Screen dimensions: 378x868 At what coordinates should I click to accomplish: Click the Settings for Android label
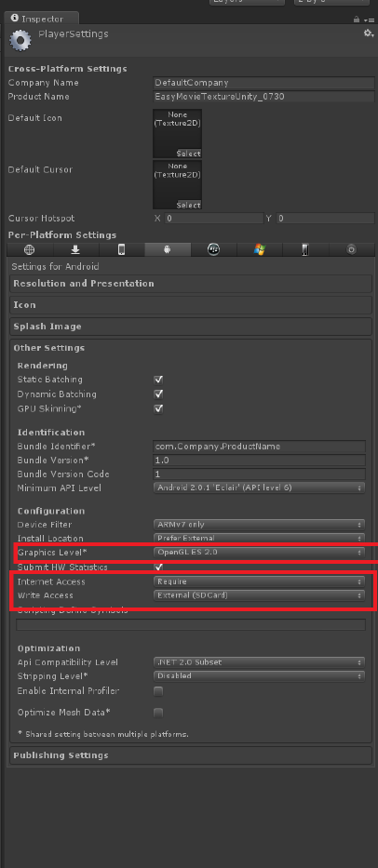pyautogui.click(x=56, y=266)
